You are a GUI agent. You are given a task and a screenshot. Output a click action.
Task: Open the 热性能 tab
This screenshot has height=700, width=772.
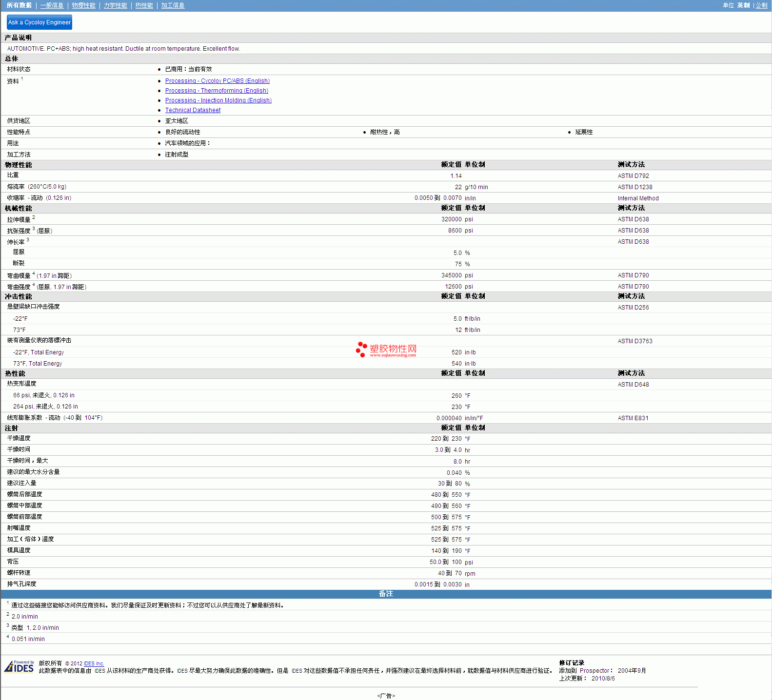[144, 5]
